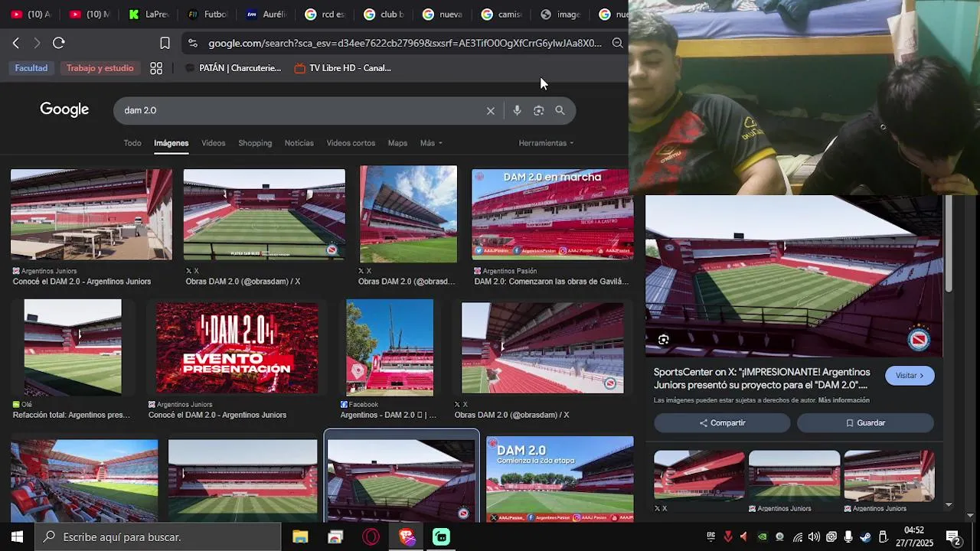Open the Noticias tab

click(x=299, y=143)
